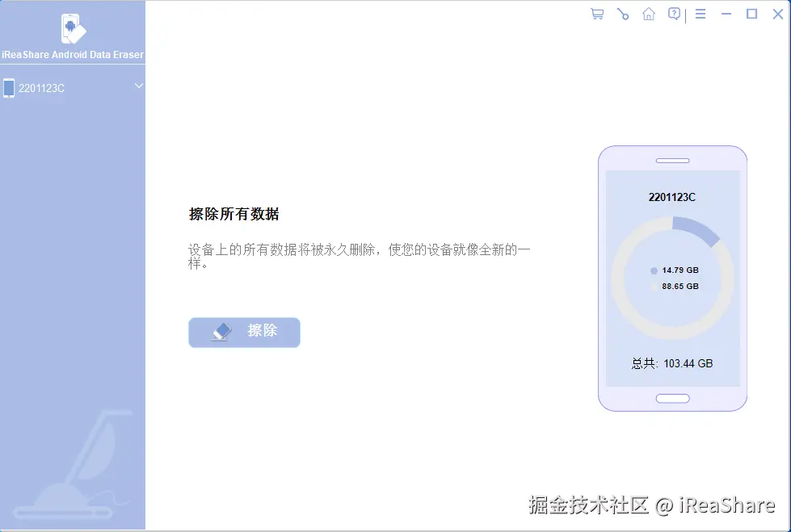Toggle the 88.65 GB free legend dot

click(655, 287)
